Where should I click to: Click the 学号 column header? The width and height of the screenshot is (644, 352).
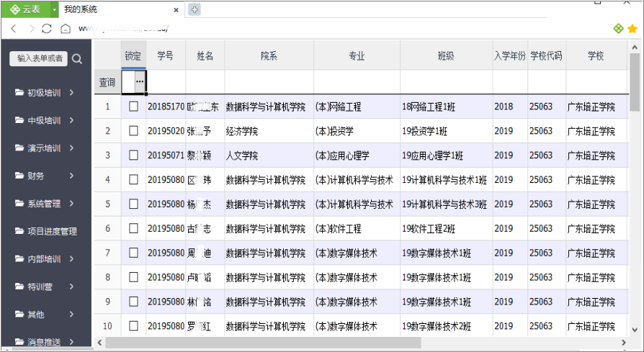[x=166, y=55]
